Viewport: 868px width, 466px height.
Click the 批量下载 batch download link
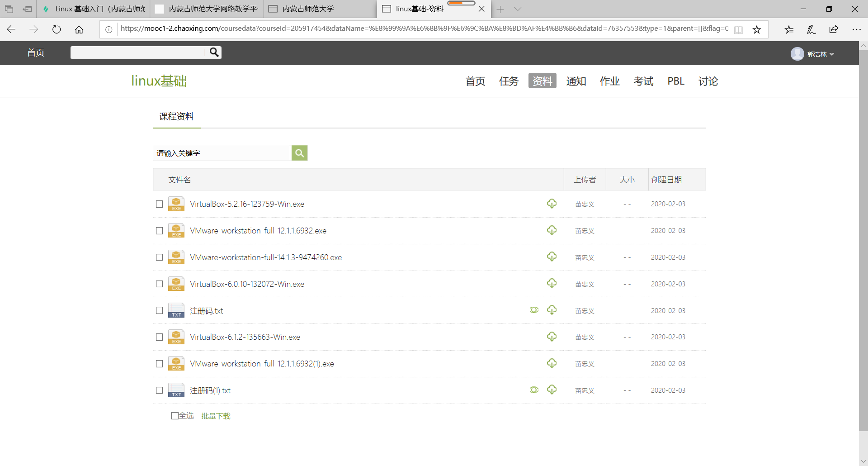(216, 416)
